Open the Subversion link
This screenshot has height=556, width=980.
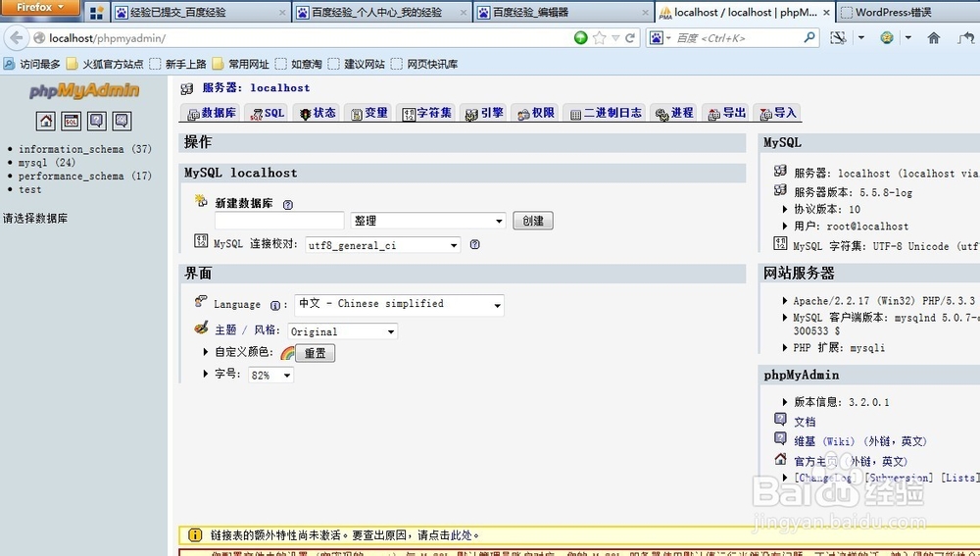click(x=899, y=478)
